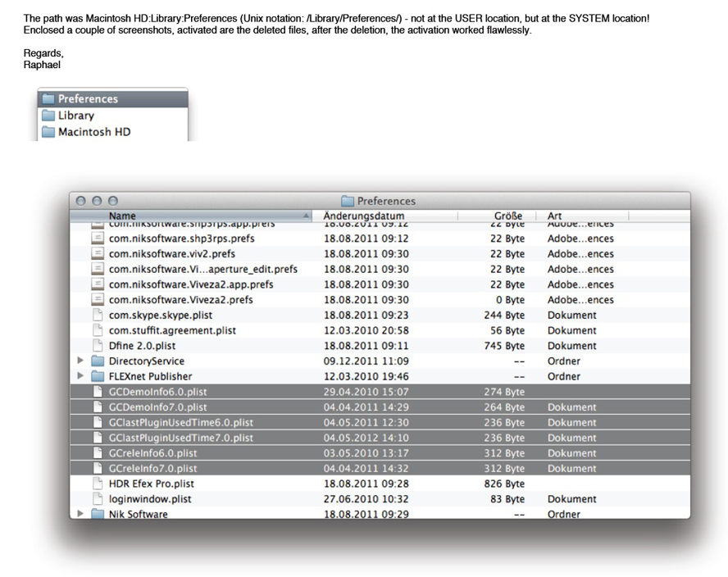The height and width of the screenshot is (577, 728).
Task: Select Library in the path popup menu
Action: [x=75, y=116]
